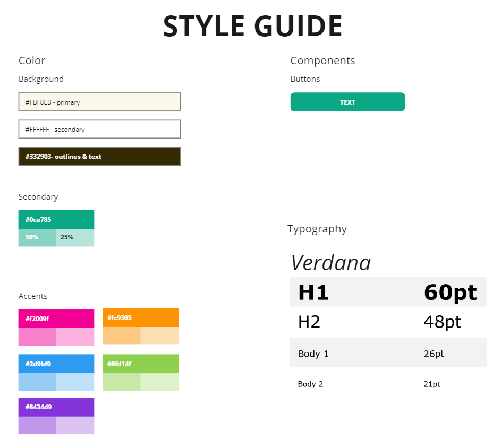Pick the pink #f2009f accent swatch
Viewport: 501px width, 448px height.
pos(56,318)
